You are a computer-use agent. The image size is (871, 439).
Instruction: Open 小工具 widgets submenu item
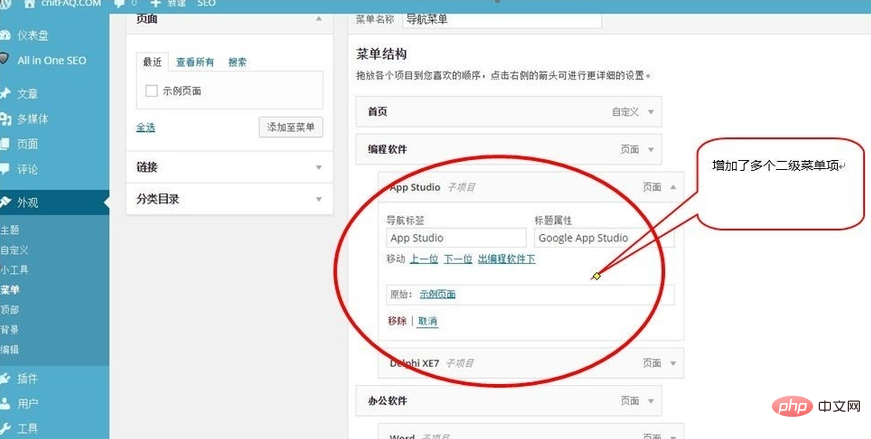(14, 270)
